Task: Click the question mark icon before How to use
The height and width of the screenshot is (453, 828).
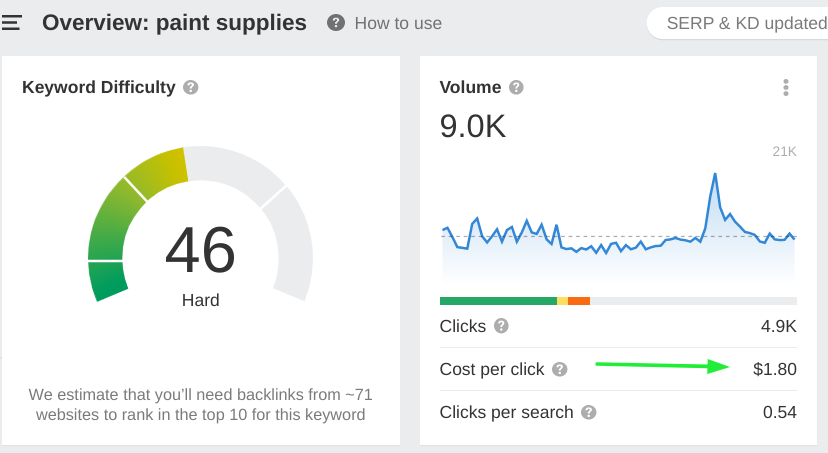Action: coord(336,23)
